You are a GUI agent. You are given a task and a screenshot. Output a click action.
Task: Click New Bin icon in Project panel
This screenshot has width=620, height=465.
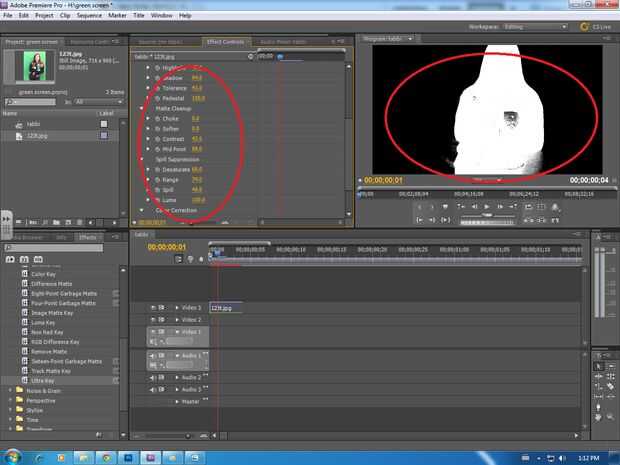tap(57, 223)
